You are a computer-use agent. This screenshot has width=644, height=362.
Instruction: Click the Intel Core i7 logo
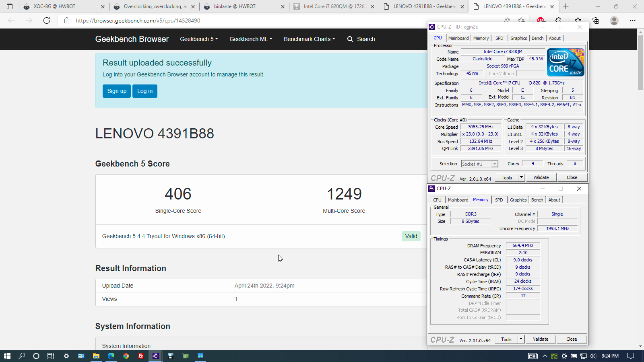pos(566,62)
